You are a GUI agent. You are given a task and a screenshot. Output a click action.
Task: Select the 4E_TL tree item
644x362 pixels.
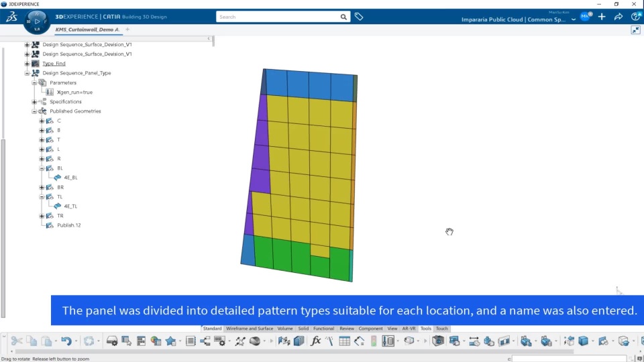(70, 206)
